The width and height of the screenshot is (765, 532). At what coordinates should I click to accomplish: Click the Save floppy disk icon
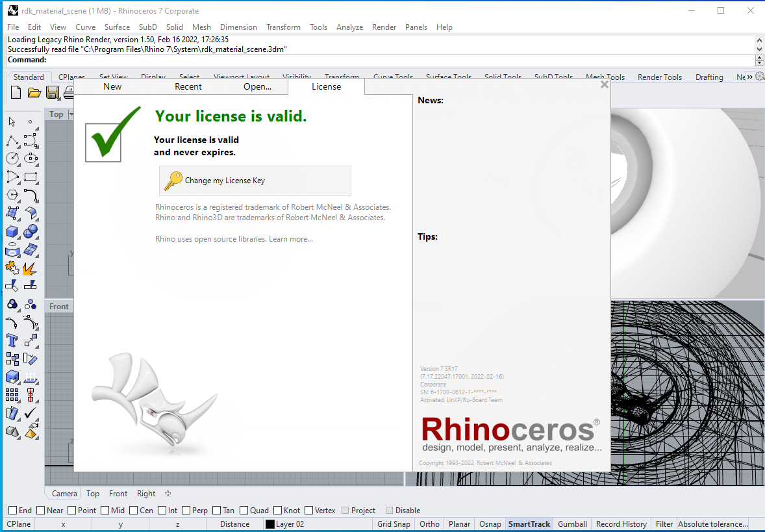(x=52, y=92)
